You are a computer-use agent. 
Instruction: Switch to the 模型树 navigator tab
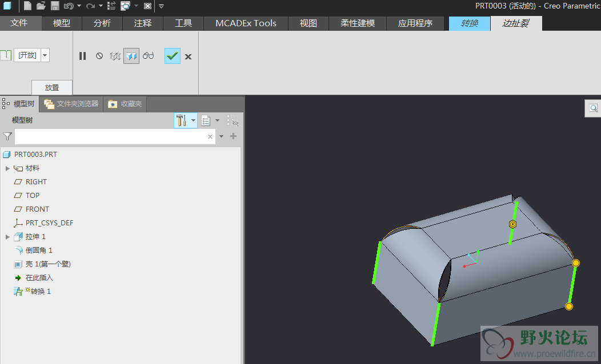pos(19,104)
